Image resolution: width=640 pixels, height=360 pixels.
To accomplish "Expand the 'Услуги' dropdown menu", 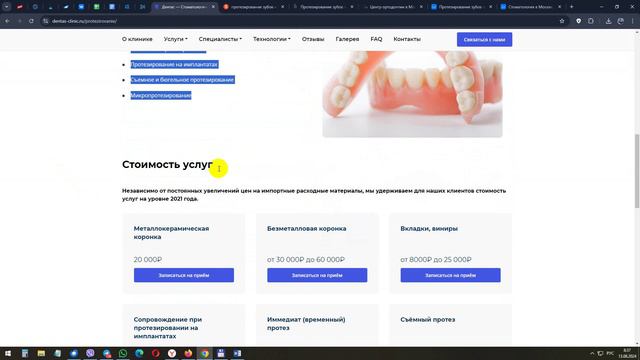I will (176, 39).
